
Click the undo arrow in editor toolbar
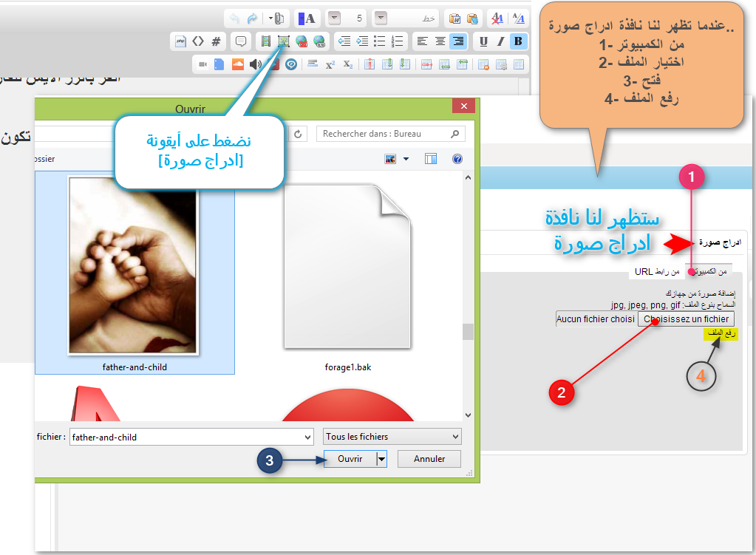[234, 18]
